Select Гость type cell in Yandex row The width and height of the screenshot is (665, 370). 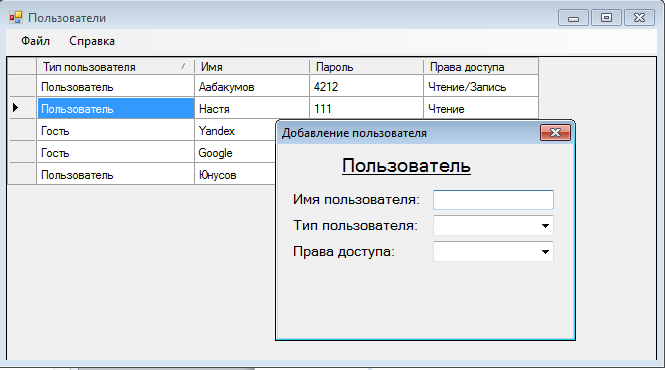pyautogui.click(x=115, y=131)
